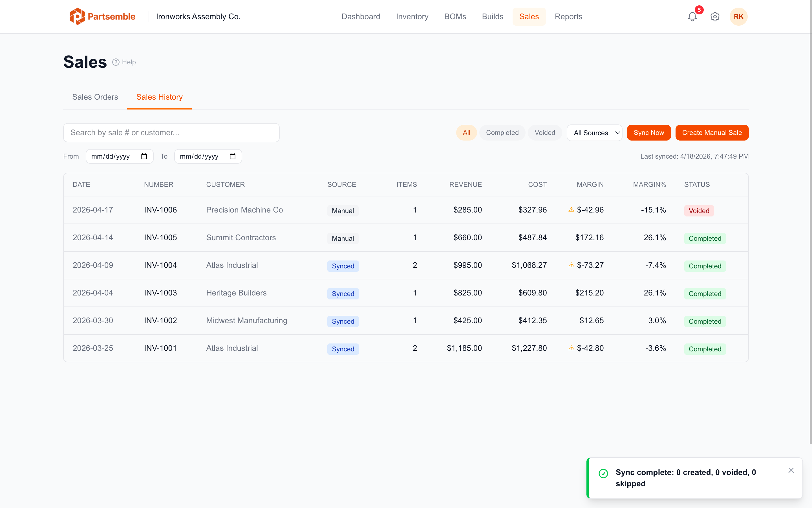Click customer Midwest Manufacturing
Image resolution: width=812 pixels, height=508 pixels.
(247, 321)
